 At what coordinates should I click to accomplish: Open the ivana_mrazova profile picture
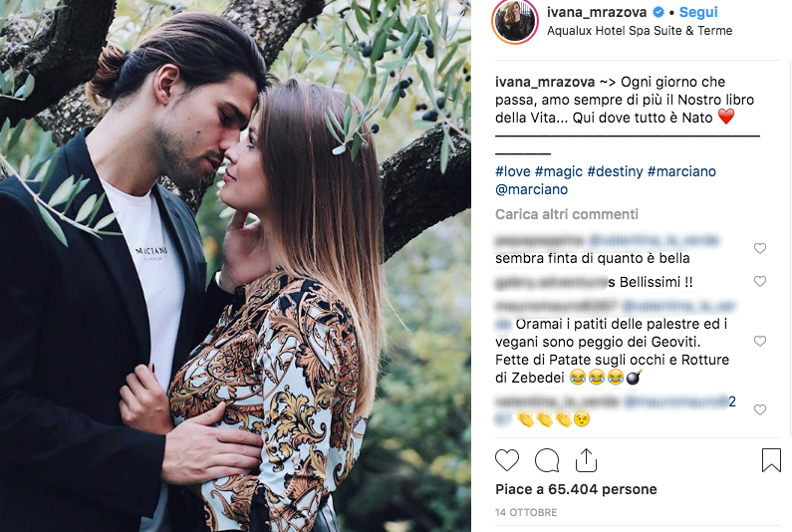[515, 22]
